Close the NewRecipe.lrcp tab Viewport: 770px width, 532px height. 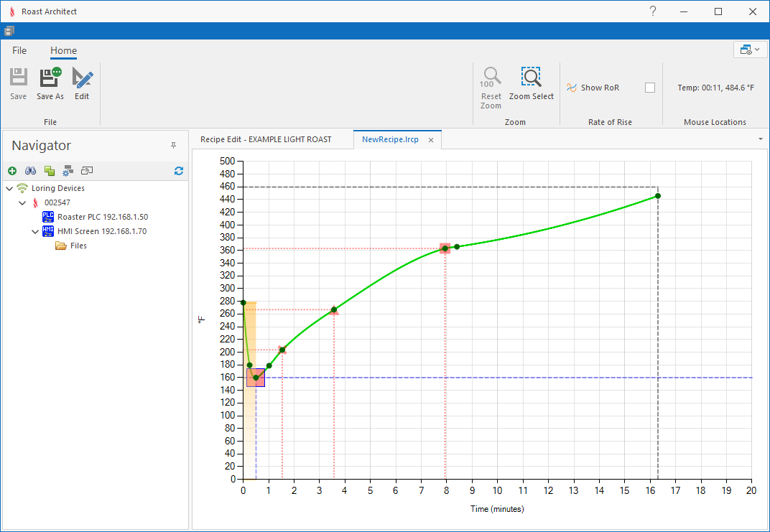[x=431, y=140]
